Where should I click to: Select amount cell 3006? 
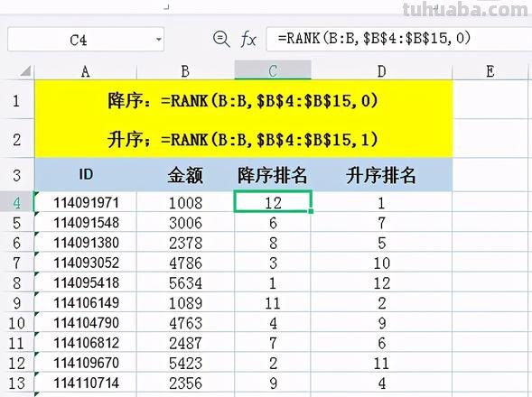pyautogui.click(x=185, y=222)
